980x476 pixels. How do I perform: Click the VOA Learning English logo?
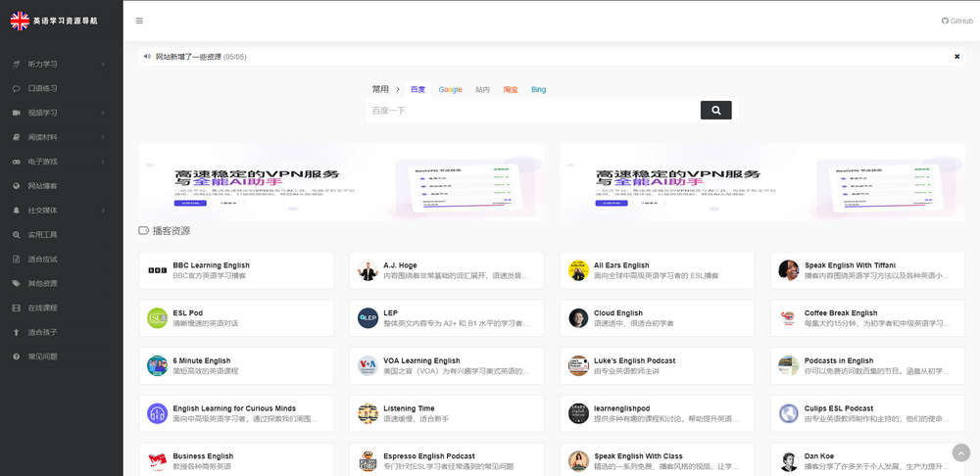pos(368,366)
